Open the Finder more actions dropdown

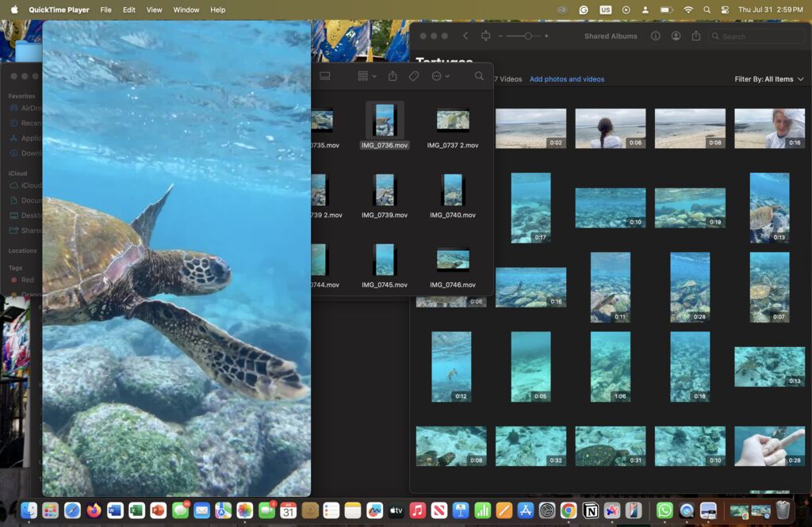coord(440,76)
